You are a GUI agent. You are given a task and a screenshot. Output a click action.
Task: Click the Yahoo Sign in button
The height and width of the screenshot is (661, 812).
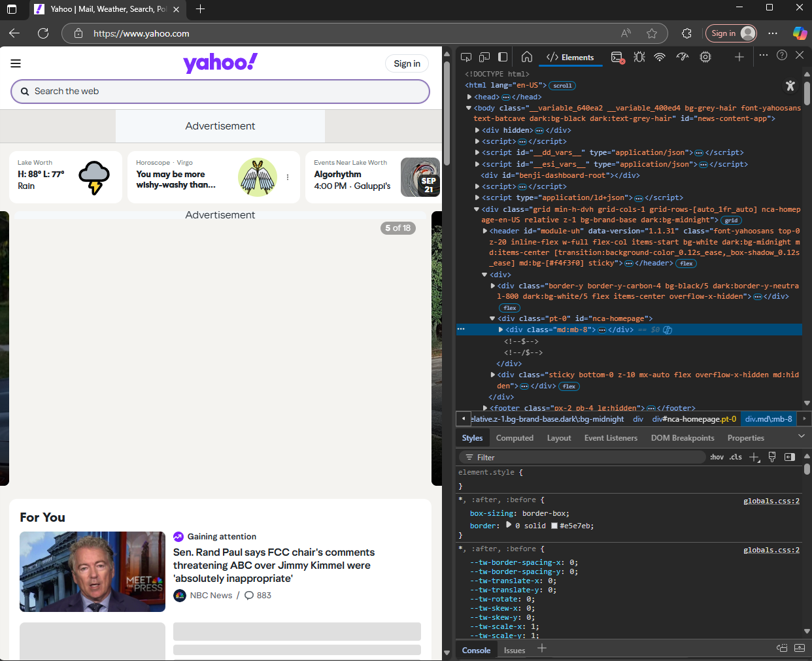coord(406,63)
